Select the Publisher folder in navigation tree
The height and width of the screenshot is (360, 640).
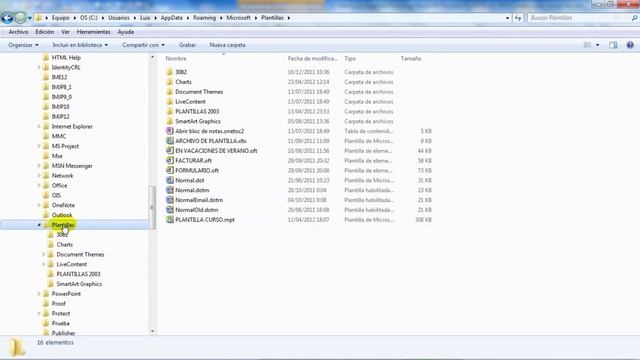pyautogui.click(x=63, y=333)
